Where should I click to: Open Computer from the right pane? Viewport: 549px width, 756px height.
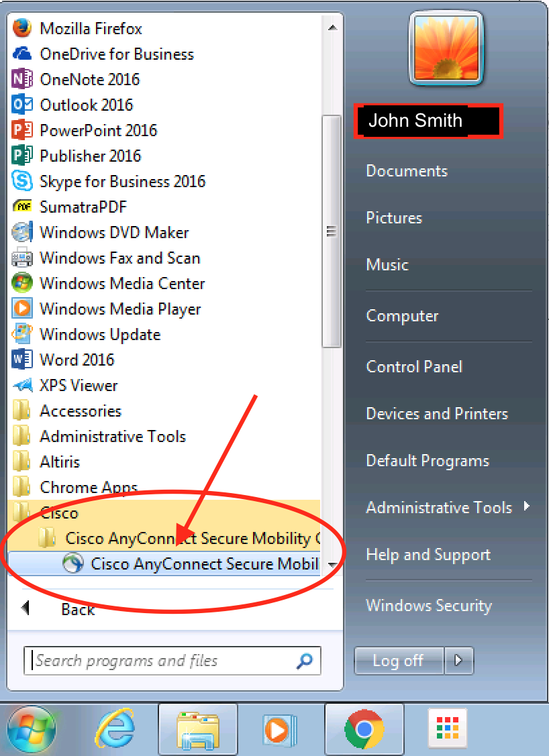point(402,316)
